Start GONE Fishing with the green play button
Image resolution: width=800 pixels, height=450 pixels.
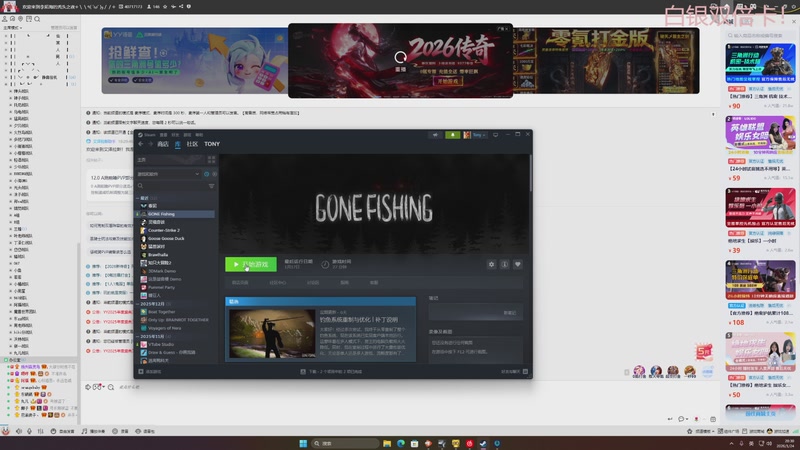coord(251,264)
